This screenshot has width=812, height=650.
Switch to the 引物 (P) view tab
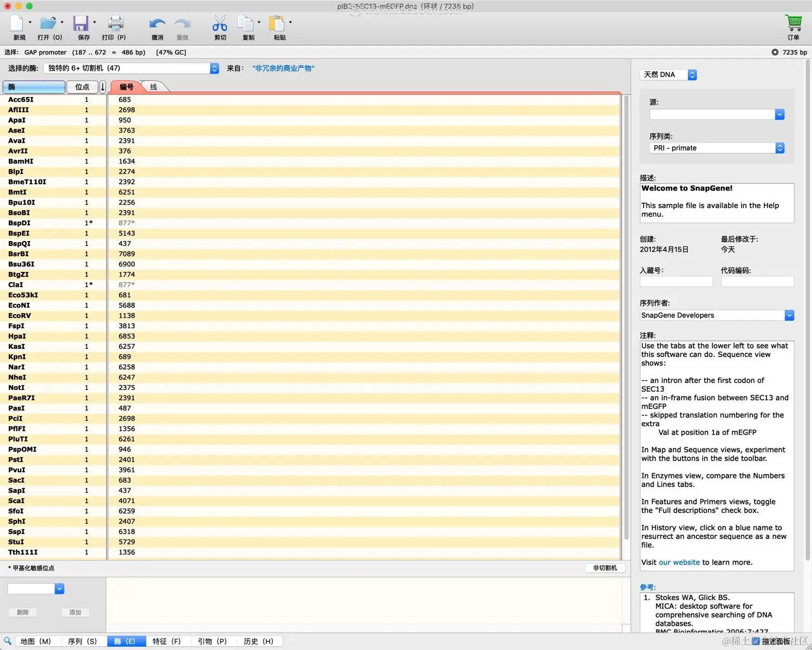[212, 641]
